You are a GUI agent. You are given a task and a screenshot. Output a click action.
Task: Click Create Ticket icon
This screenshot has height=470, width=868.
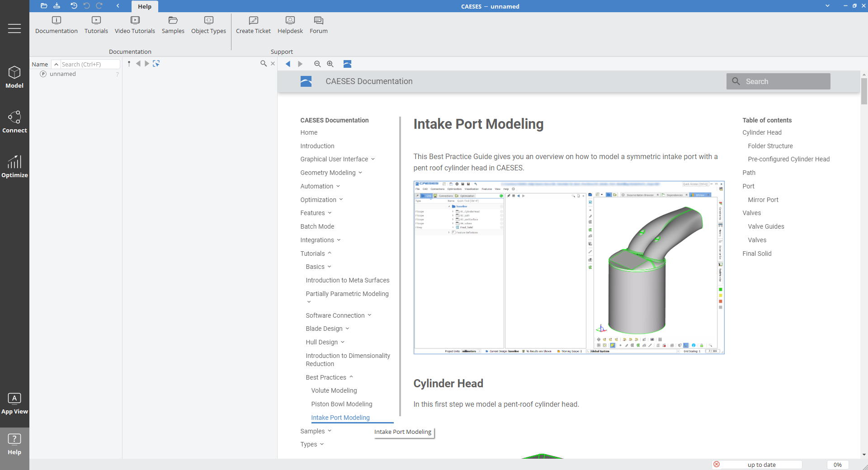pos(253,25)
